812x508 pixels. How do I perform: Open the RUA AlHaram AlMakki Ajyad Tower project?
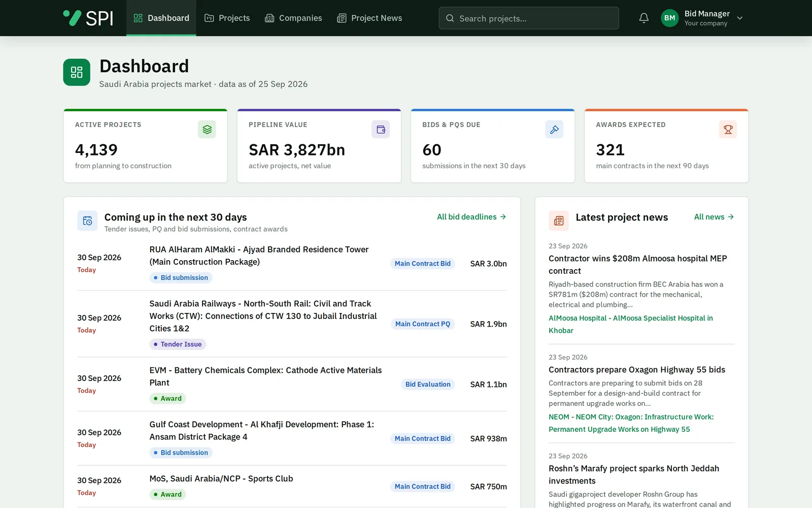(259, 256)
